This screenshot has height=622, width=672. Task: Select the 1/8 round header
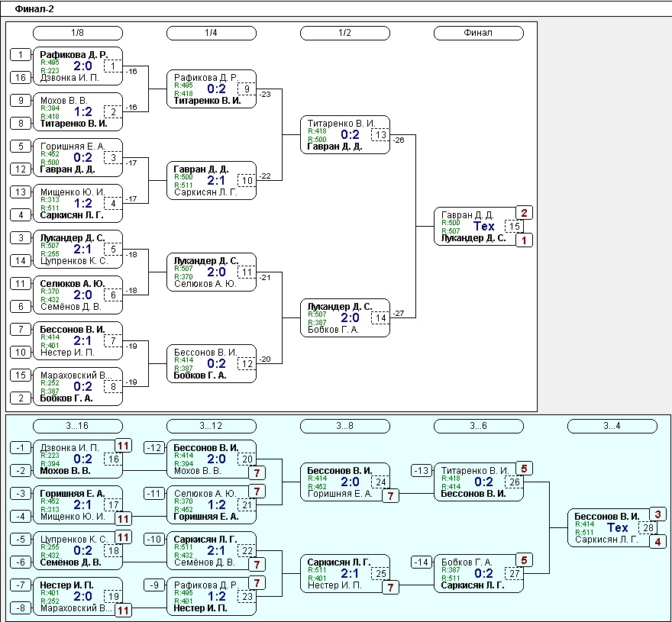[x=78, y=33]
